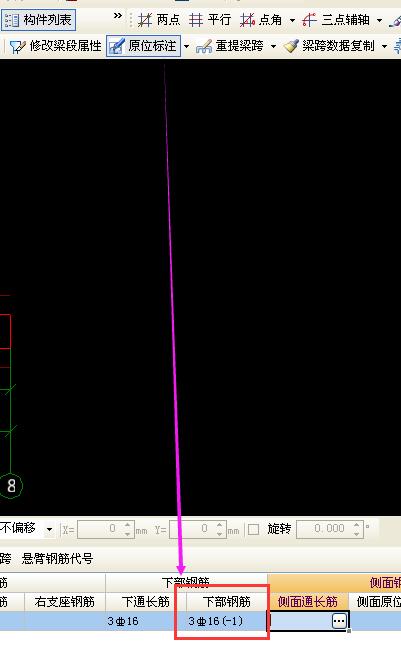Open the dropdown next to 三点辅轴

379,20
